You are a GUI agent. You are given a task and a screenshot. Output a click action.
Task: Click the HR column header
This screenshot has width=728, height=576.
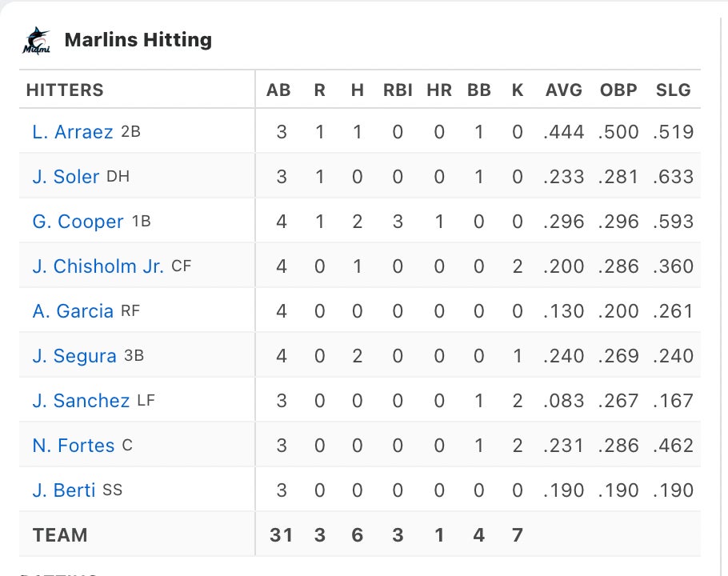(439, 90)
